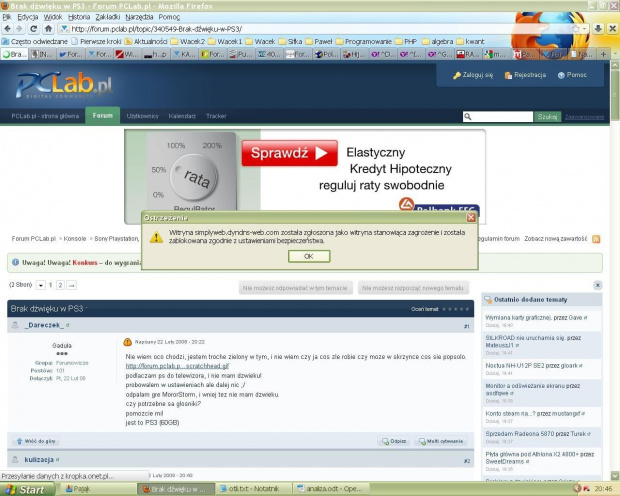Open the Historia menu

(79, 17)
